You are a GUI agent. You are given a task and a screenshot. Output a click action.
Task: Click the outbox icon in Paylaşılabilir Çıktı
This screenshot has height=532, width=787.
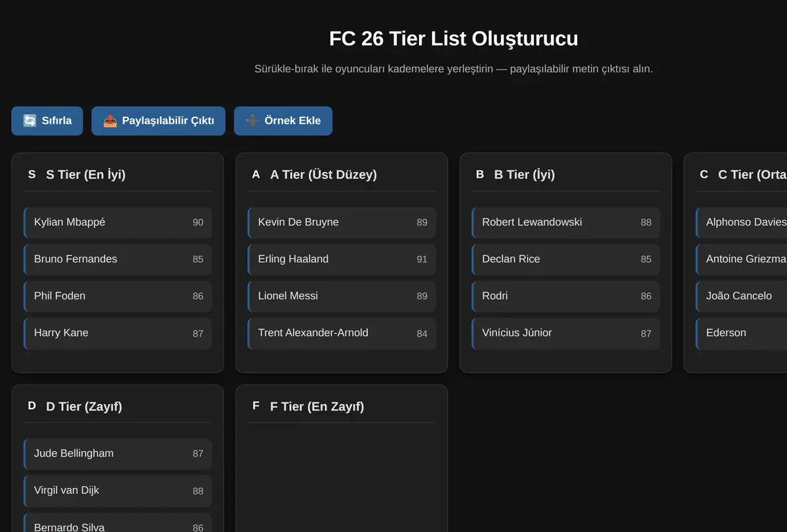pyautogui.click(x=110, y=121)
